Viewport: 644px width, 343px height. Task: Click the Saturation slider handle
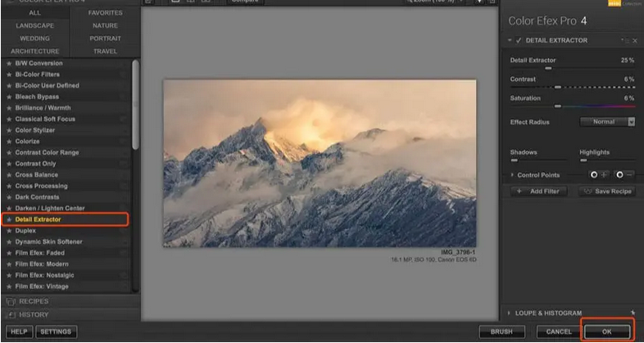point(558,106)
